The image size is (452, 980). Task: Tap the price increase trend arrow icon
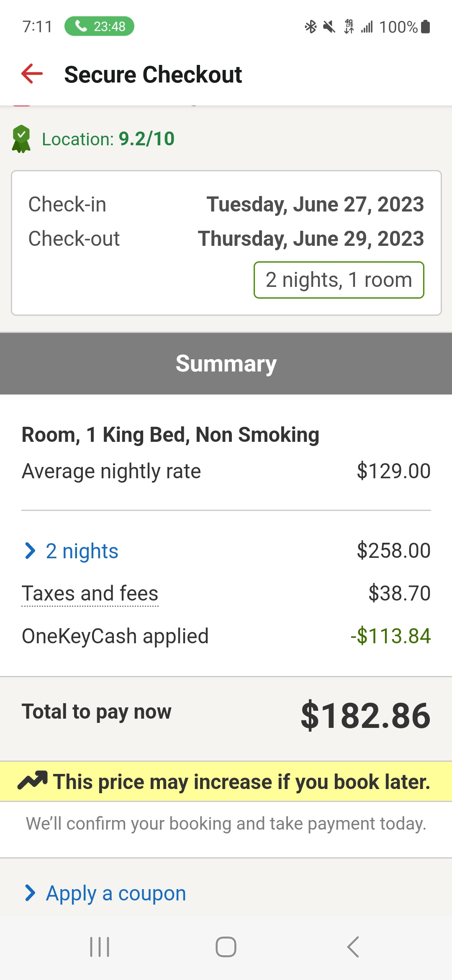[32, 781]
